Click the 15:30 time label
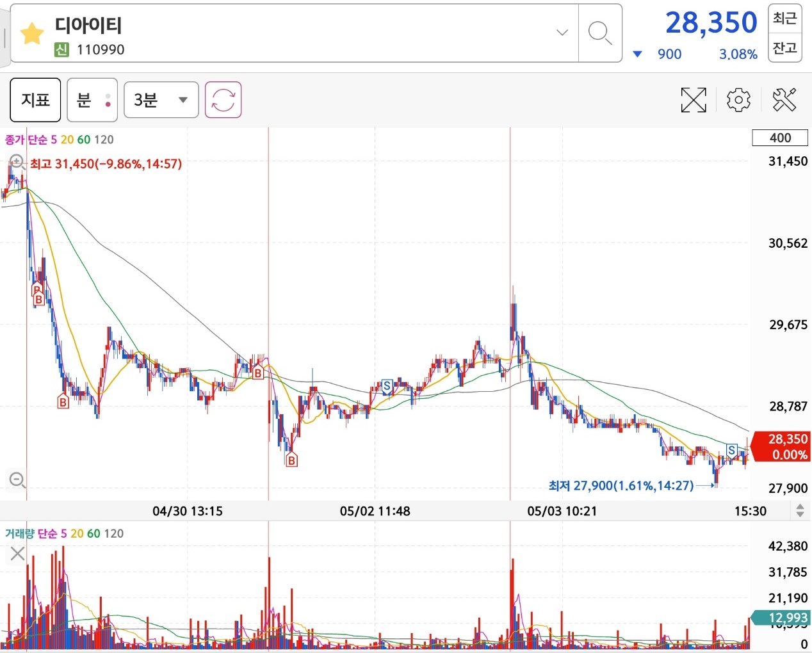Image resolution: width=812 pixels, height=653 pixels. coord(750,511)
